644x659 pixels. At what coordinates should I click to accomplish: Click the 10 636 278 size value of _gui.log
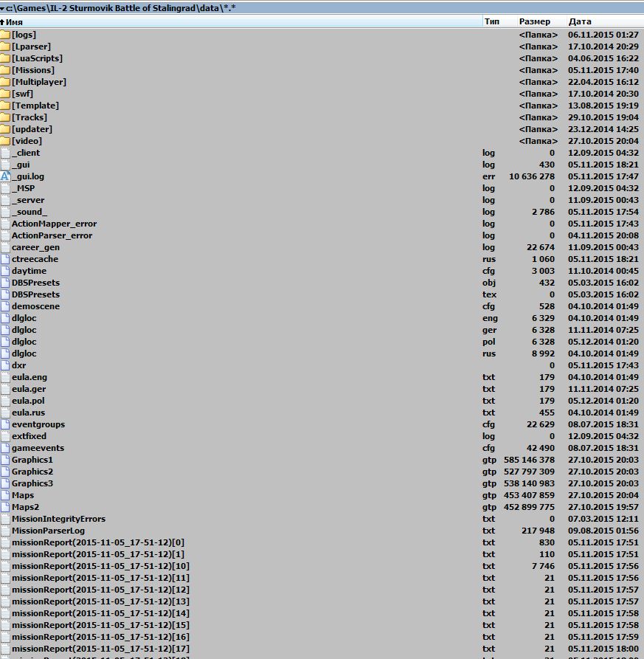click(x=532, y=176)
